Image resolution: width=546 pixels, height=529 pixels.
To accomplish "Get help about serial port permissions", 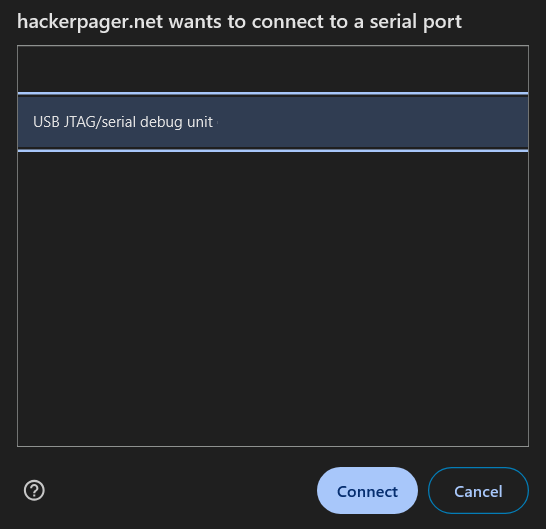I will coord(34,490).
